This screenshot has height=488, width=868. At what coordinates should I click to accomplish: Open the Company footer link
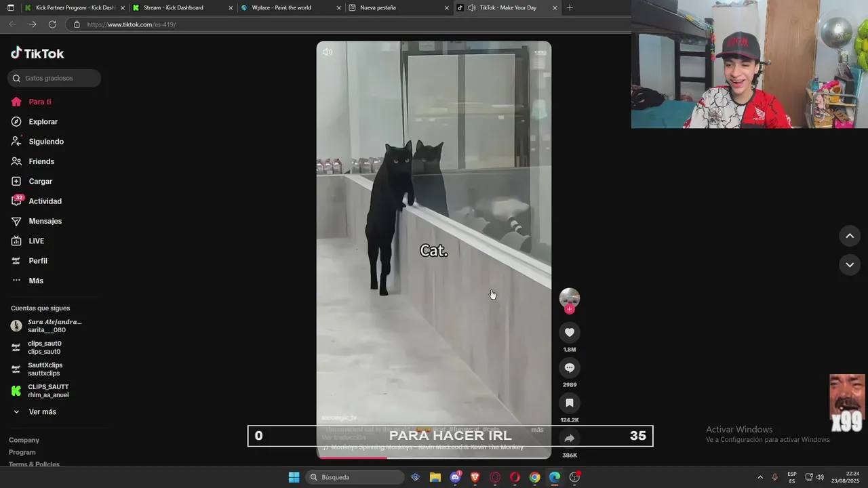24,440
